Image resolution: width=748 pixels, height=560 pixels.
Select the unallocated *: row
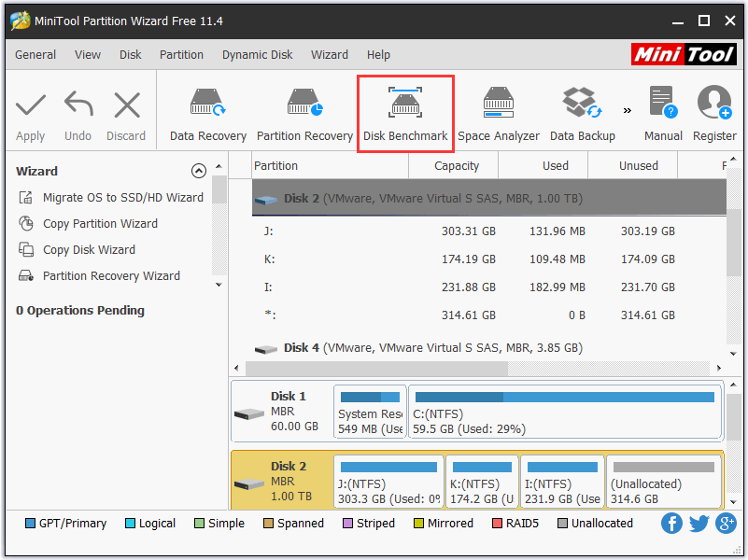tap(489, 315)
